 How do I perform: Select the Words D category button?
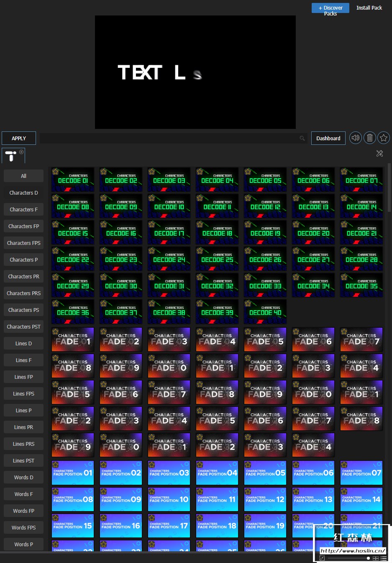pos(24,477)
